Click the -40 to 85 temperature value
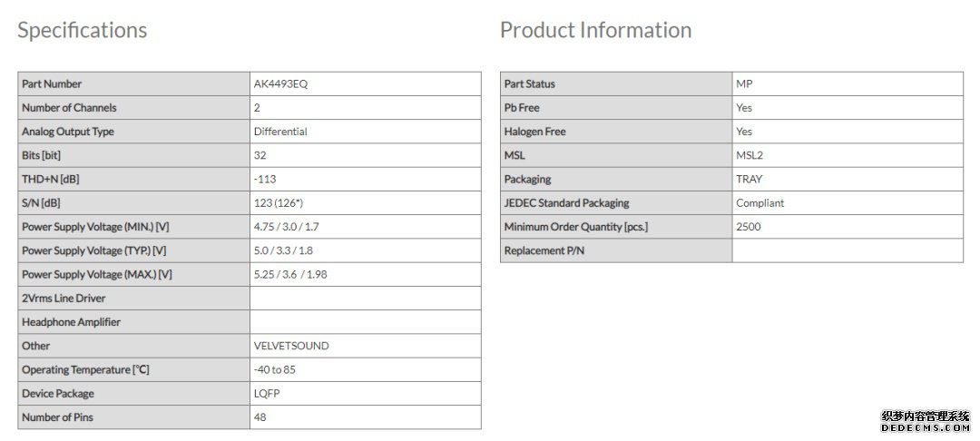Image resolution: width=980 pixels, height=441 pixels. (275, 370)
